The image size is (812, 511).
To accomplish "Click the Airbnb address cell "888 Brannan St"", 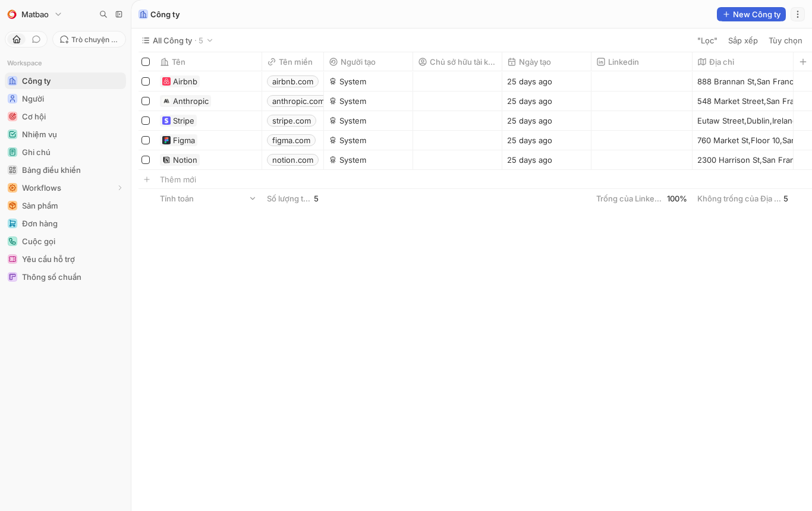I will (743, 81).
